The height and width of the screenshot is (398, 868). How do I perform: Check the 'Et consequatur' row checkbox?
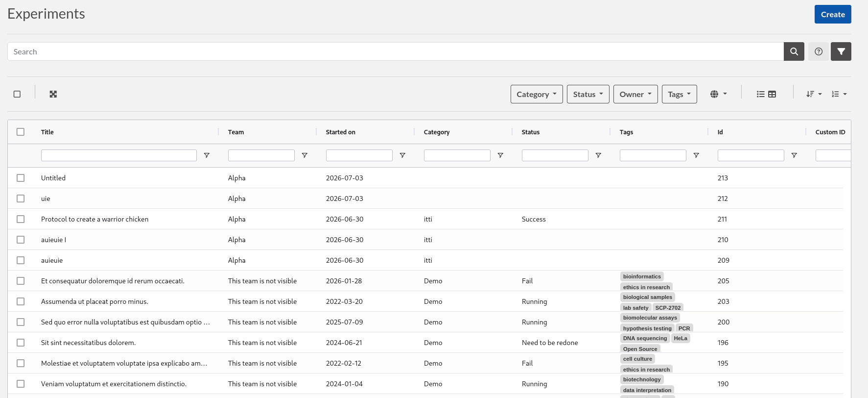pyautogui.click(x=21, y=281)
